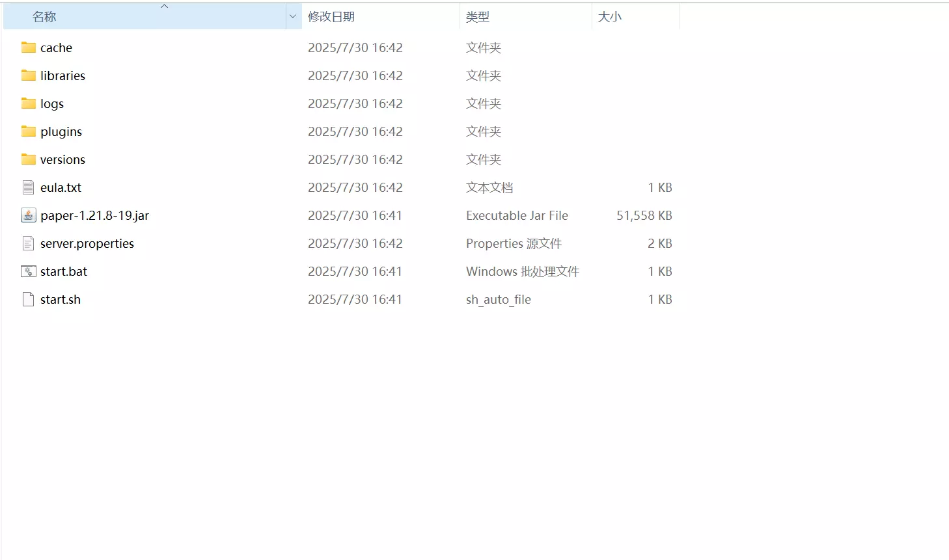The height and width of the screenshot is (560, 949).
Task: Click the 文本文档 type cell
Action: point(489,187)
